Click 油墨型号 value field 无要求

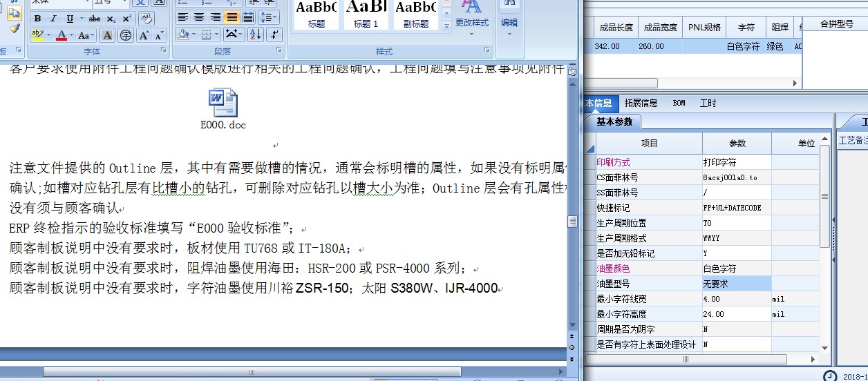pyautogui.click(x=736, y=284)
